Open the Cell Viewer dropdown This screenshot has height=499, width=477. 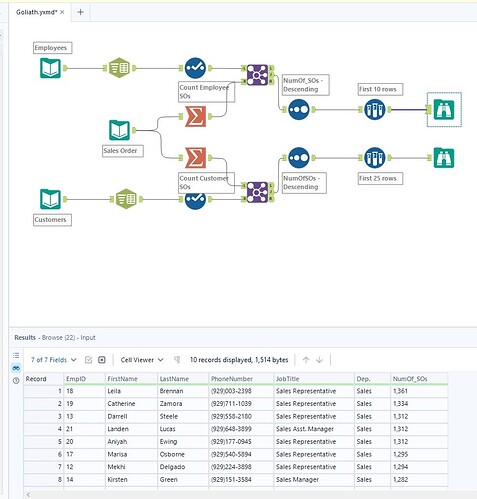pyautogui.click(x=142, y=360)
